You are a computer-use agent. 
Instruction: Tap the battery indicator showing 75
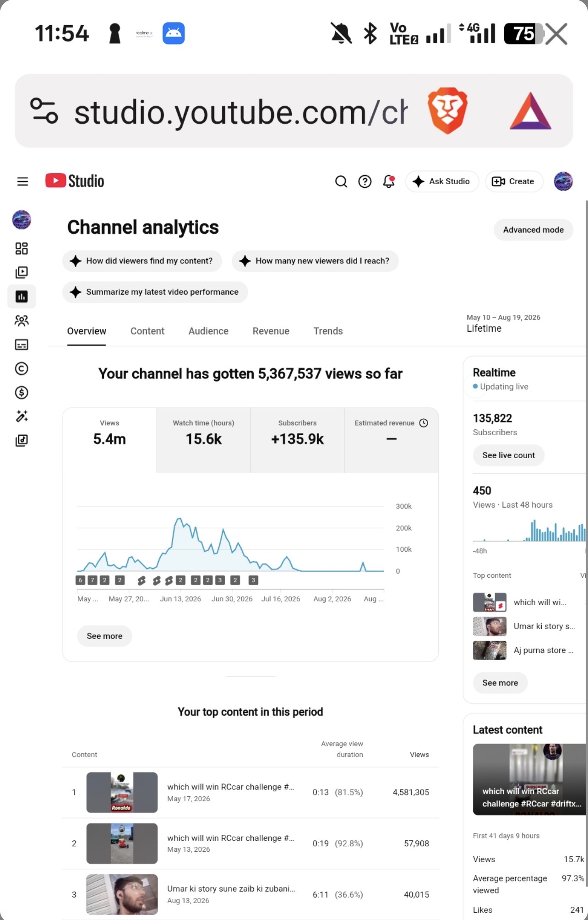[x=524, y=33]
